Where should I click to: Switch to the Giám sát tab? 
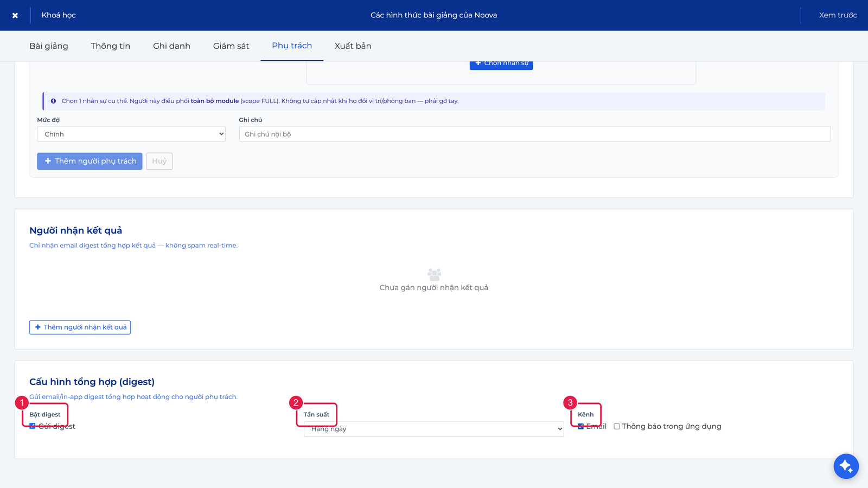231,46
